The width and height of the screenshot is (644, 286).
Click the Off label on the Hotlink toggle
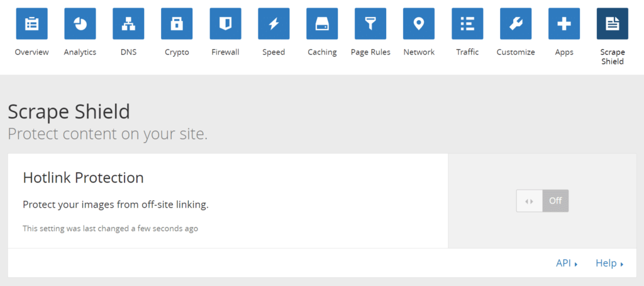coord(555,201)
